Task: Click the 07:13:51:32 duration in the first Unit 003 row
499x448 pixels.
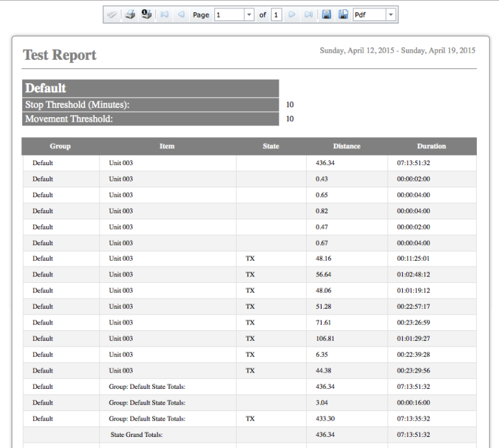Action: tap(413, 163)
